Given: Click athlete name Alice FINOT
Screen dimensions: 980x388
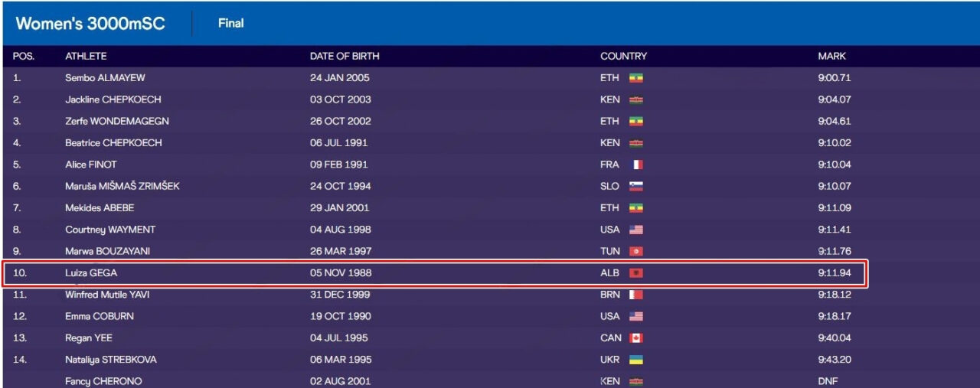Looking at the screenshot, I should click(91, 165).
